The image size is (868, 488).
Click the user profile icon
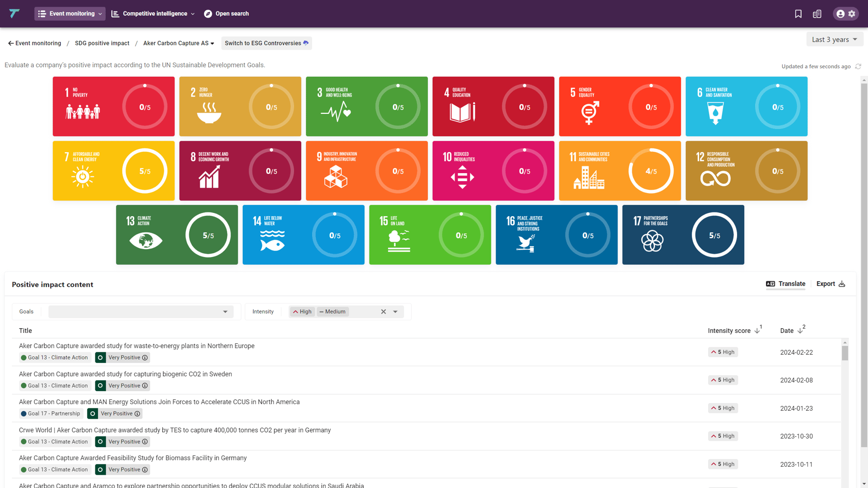point(840,14)
